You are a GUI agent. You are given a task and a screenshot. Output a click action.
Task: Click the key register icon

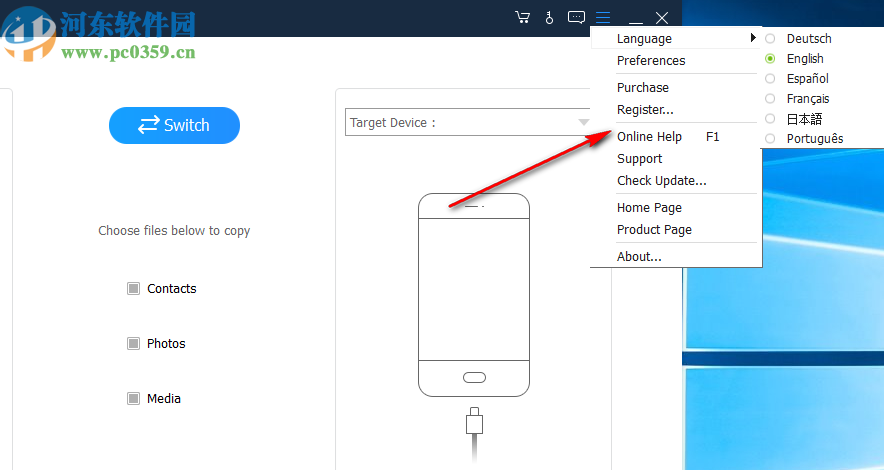(x=549, y=17)
